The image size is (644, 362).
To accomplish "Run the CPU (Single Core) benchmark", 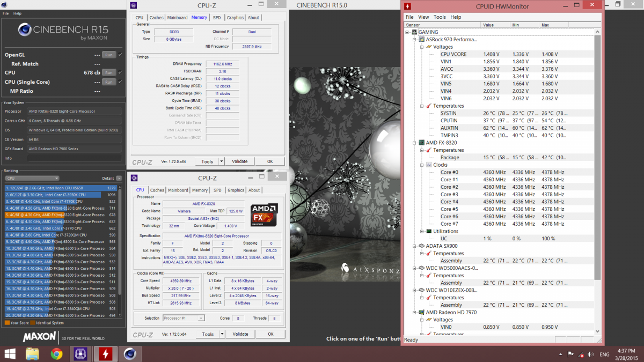I will (x=108, y=82).
